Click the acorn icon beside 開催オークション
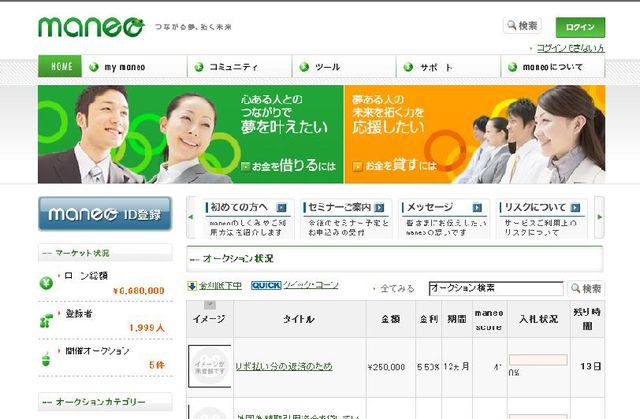Screen dimensions: 640x419 [46, 359]
